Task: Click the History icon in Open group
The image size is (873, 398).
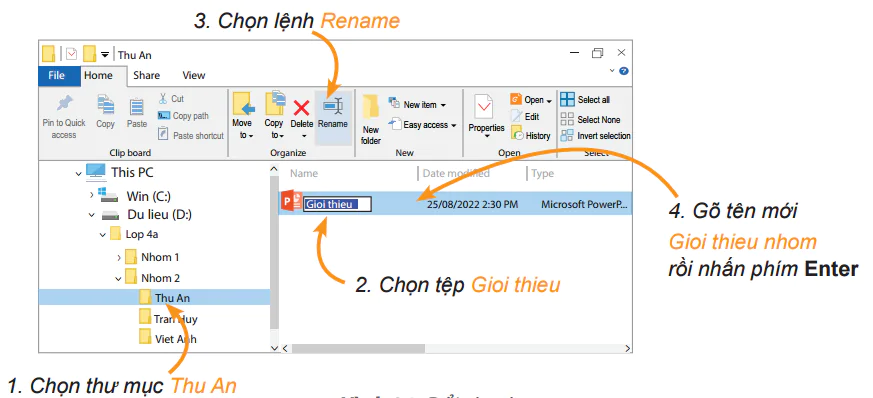Action: (x=517, y=134)
